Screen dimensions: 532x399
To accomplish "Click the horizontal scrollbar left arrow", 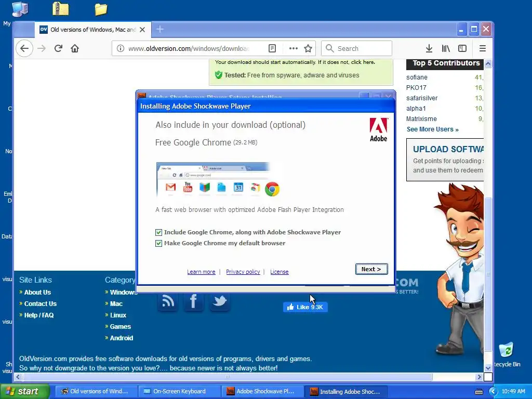I will tap(18, 377).
